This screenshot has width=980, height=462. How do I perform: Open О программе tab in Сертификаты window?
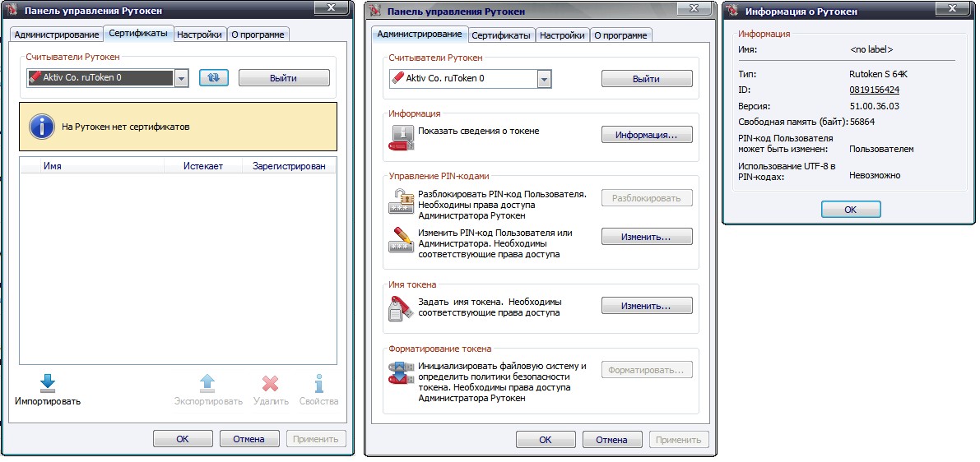[258, 35]
